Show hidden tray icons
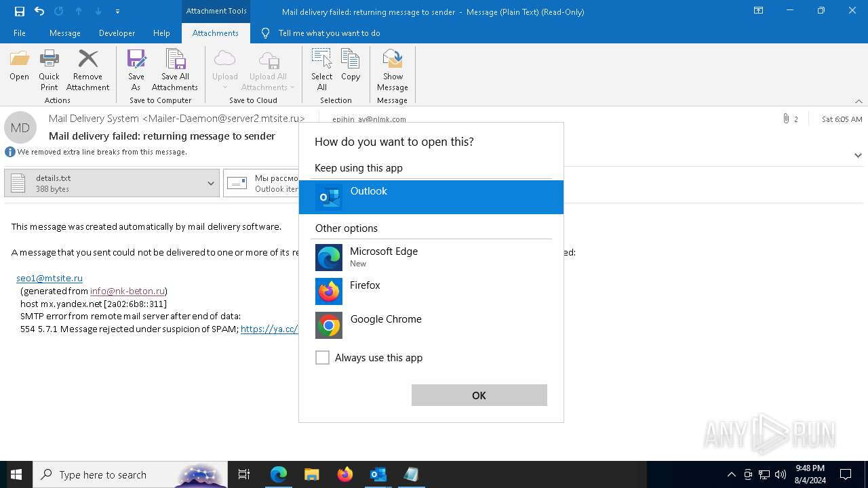The width and height of the screenshot is (868, 488). click(x=731, y=474)
